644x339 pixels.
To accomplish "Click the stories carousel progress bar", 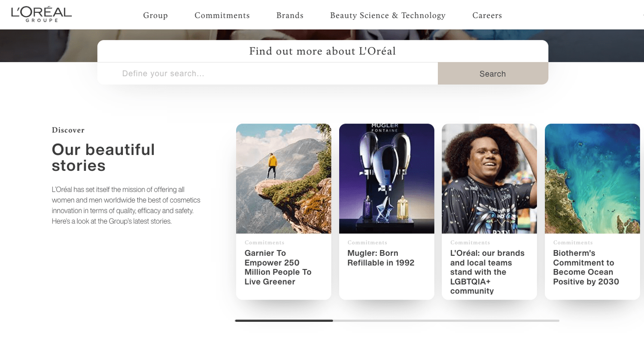I will pyautogui.click(x=397, y=321).
